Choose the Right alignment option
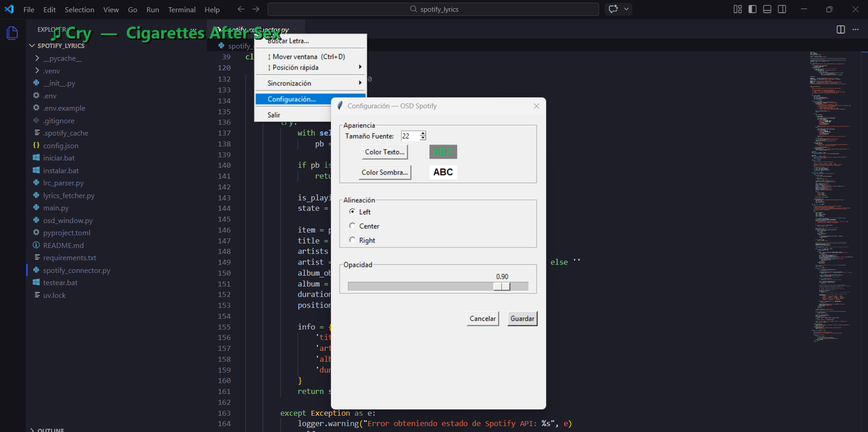The width and height of the screenshot is (868, 432). (x=352, y=240)
